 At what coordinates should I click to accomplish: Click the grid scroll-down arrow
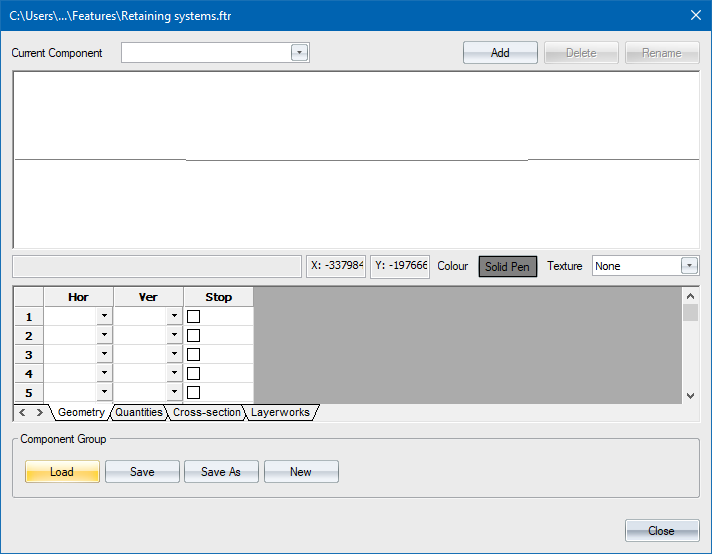[x=690, y=396]
